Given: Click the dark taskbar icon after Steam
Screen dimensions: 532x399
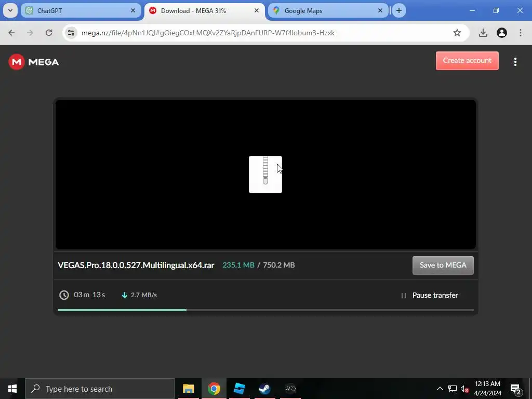Looking at the screenshot, I should coord(290,389).
